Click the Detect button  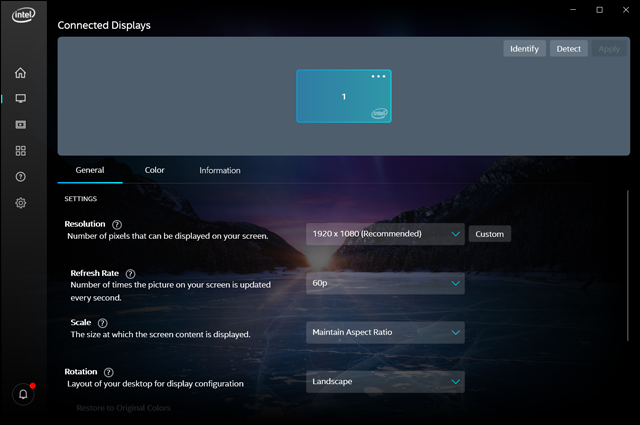coord(569,49)
